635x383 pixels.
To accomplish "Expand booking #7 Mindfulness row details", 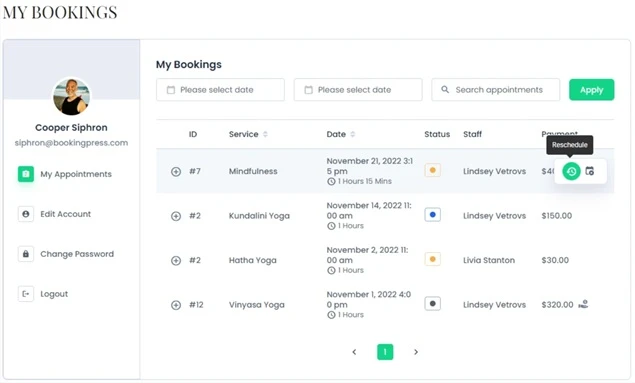I will point(176,172).
